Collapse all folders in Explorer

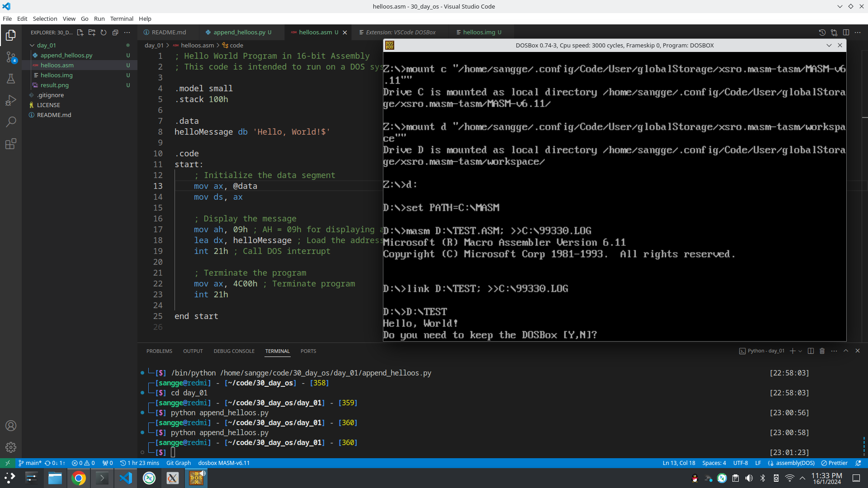click(x=115, y=33)
